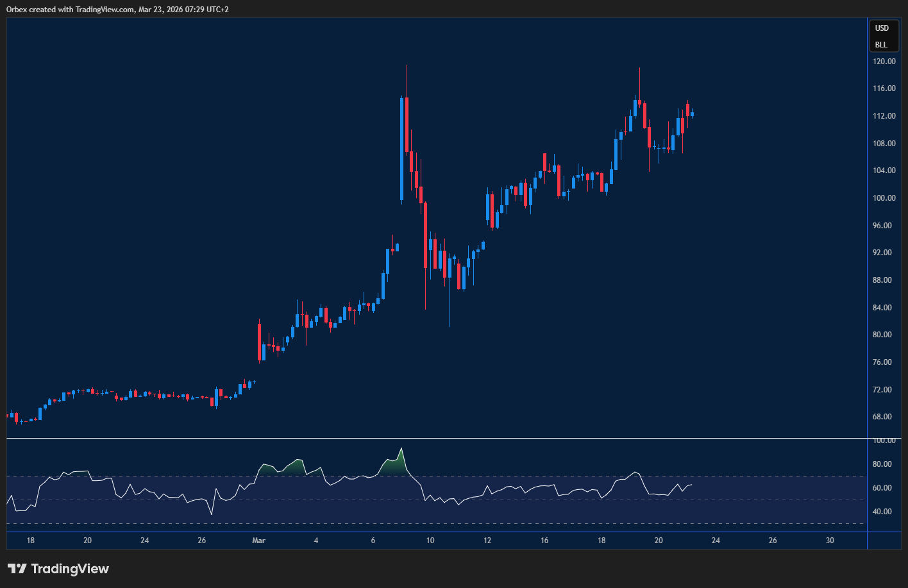This screenshot has width=908, height=588.
Task: Select the 120.00 price axis label
Action: click(x=885, y=62)
